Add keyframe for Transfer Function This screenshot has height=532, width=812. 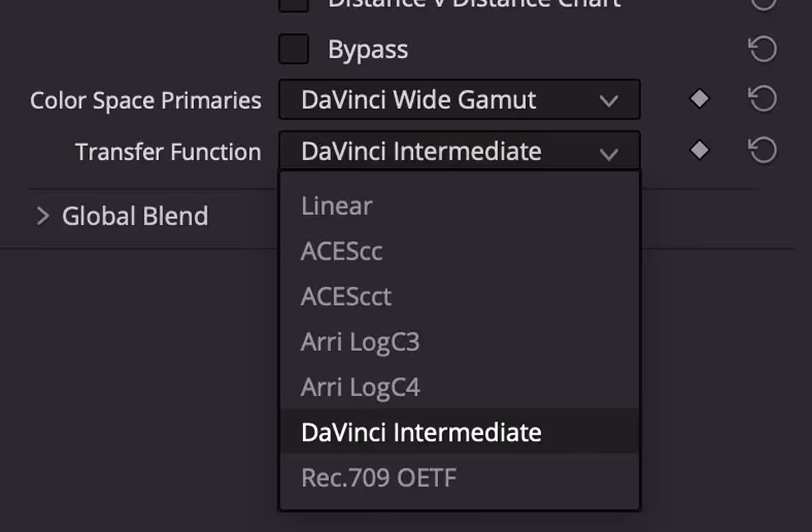click(699, 150)
